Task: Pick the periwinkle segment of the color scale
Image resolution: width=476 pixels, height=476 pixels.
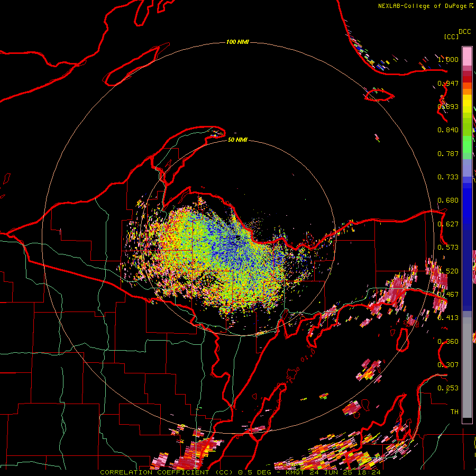Action: pos(467,168)
